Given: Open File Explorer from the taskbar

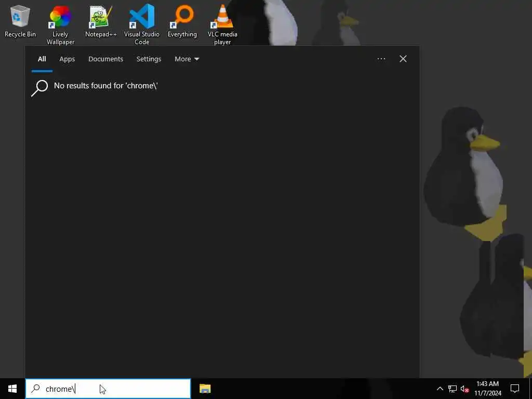Looking at the screenshot, I should tap(205, 389).
